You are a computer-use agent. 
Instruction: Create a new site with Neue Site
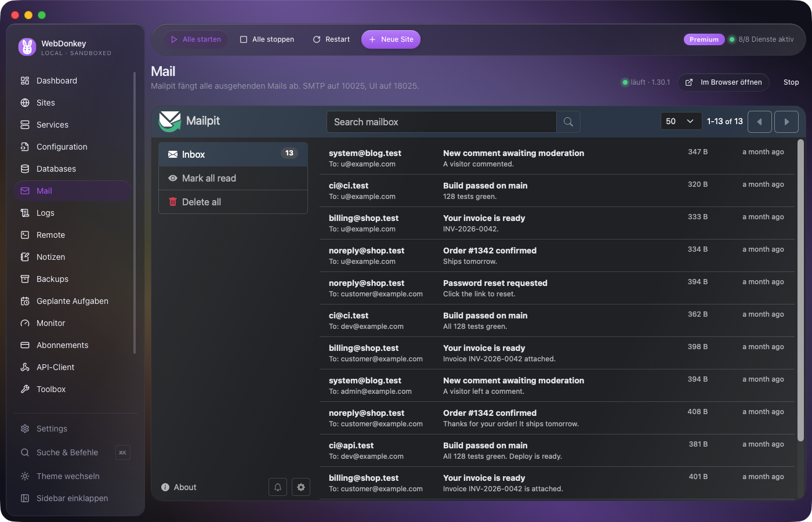[x=391, y=39]
